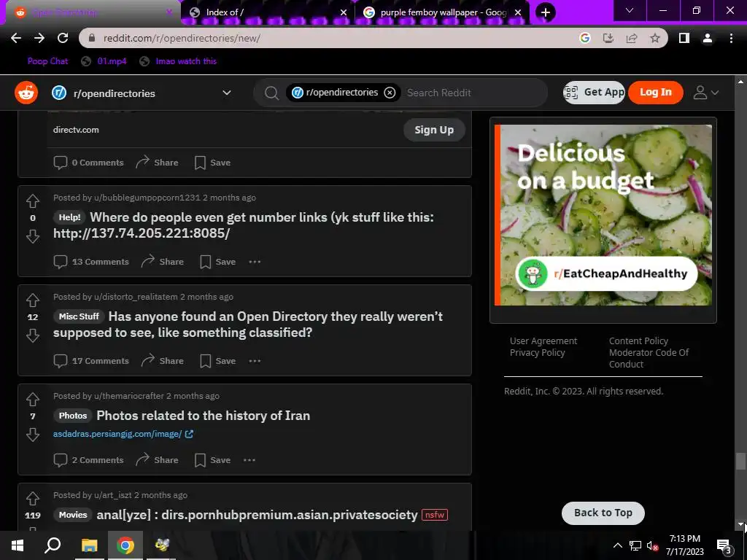The width and height of the screenshot is (747, 560).
Task: Reload the current Reddit page
Action: click(x=63, y=38)
